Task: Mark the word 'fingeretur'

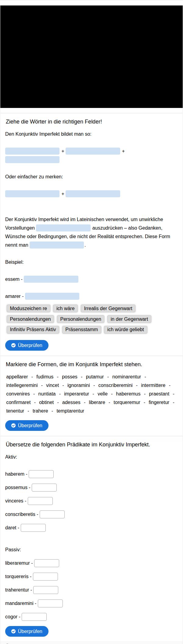Action: click(x=159, y=402)
